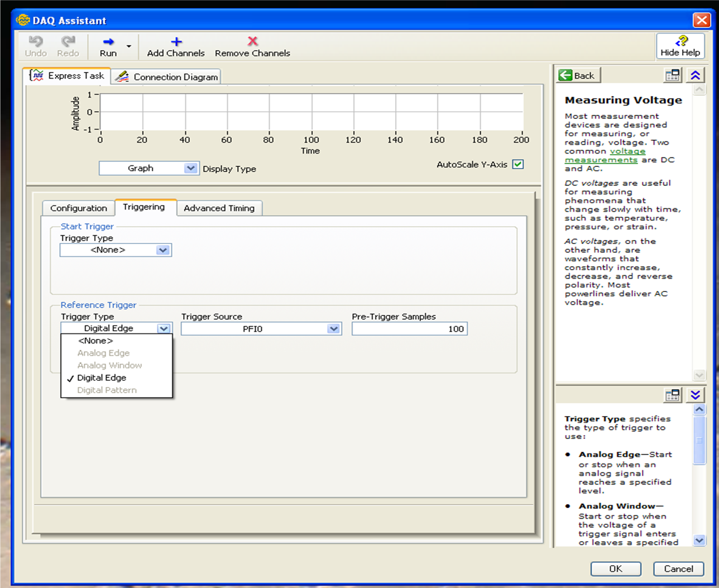
Task: Click the disabled Digital Pattern list option
Action: (107, 390)
